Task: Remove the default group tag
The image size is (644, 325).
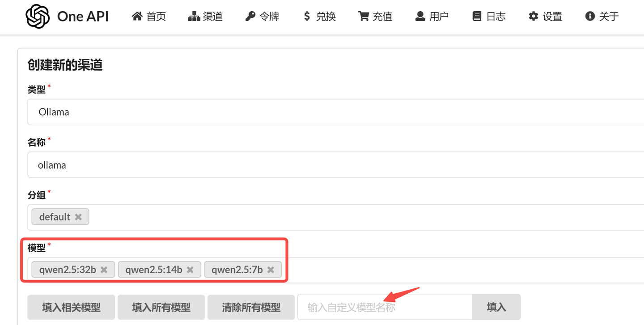Action: coord(78,217)
